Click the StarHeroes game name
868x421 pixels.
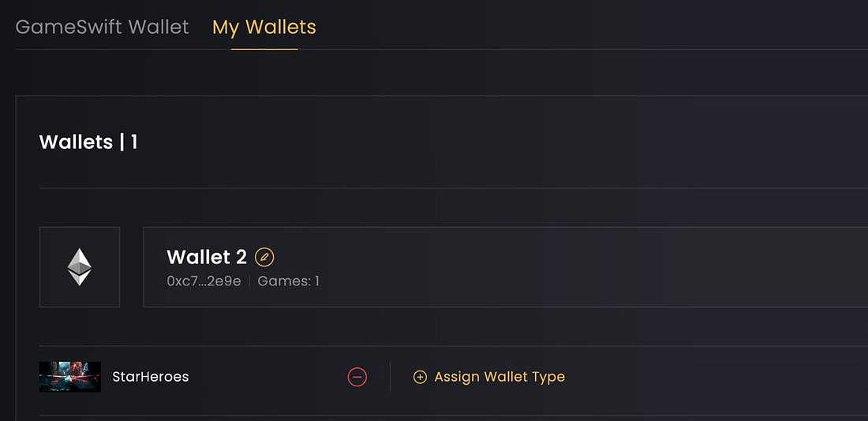[x=151, y=377]
